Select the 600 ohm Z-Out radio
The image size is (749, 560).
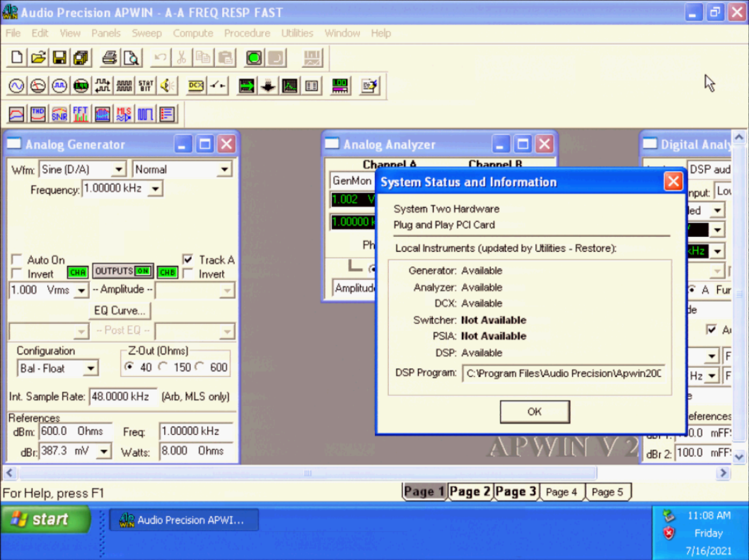pyautogui.click(x=199, y=367)
